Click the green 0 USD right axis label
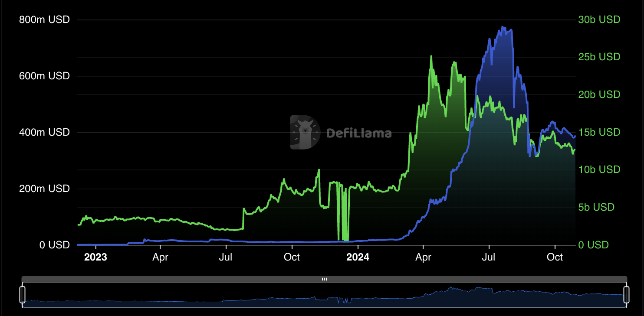The image size is (644, 316). pos(593,245)
